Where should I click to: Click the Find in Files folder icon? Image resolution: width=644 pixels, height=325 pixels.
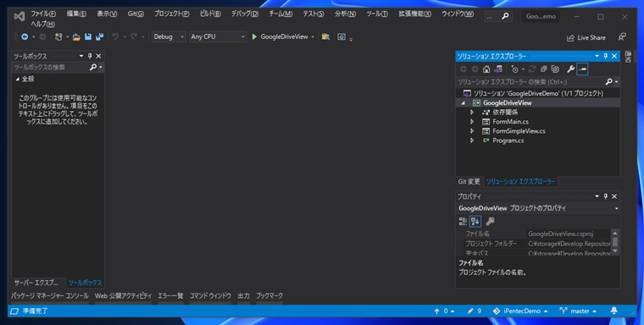tap(325, 37)
